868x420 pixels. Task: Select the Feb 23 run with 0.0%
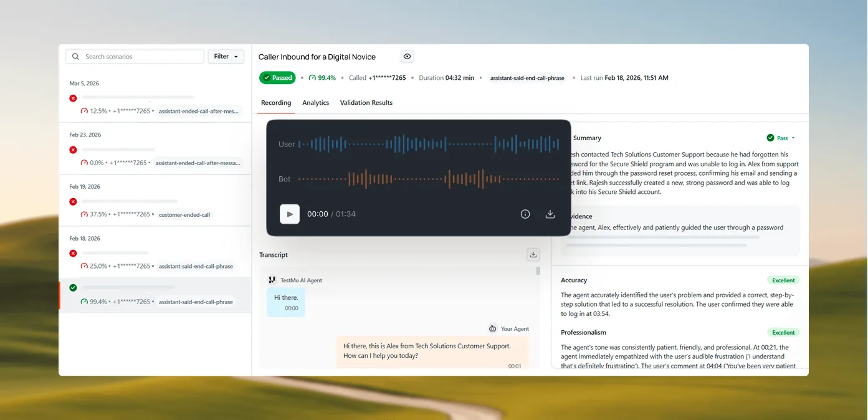[155, 156]
